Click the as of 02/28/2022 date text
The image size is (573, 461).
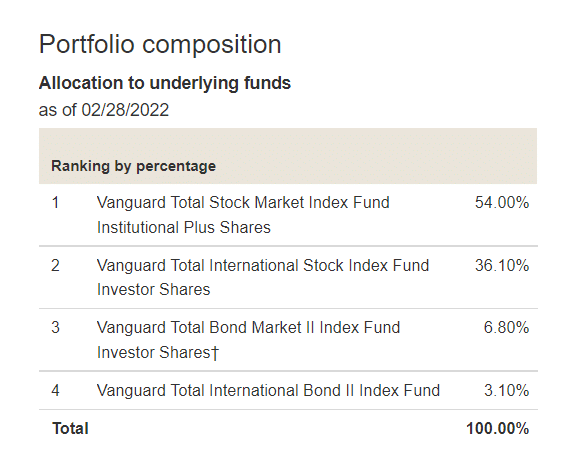point(104,110)
